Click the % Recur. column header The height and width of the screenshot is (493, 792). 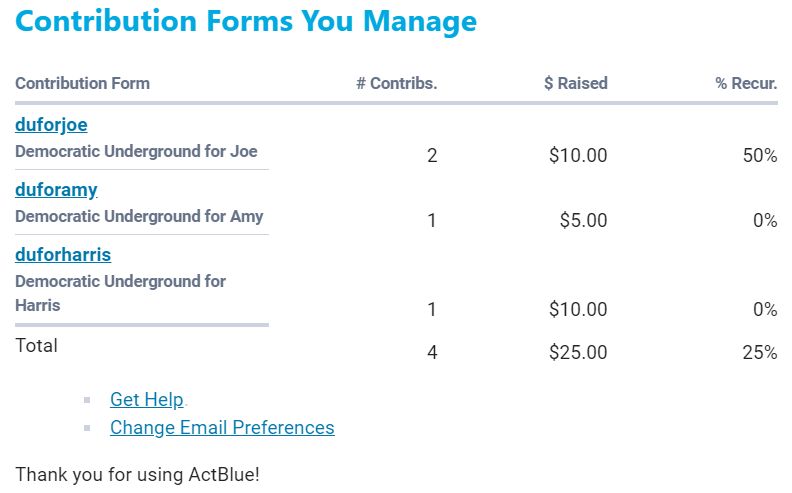pyautogui.click(x=746, y=83)
